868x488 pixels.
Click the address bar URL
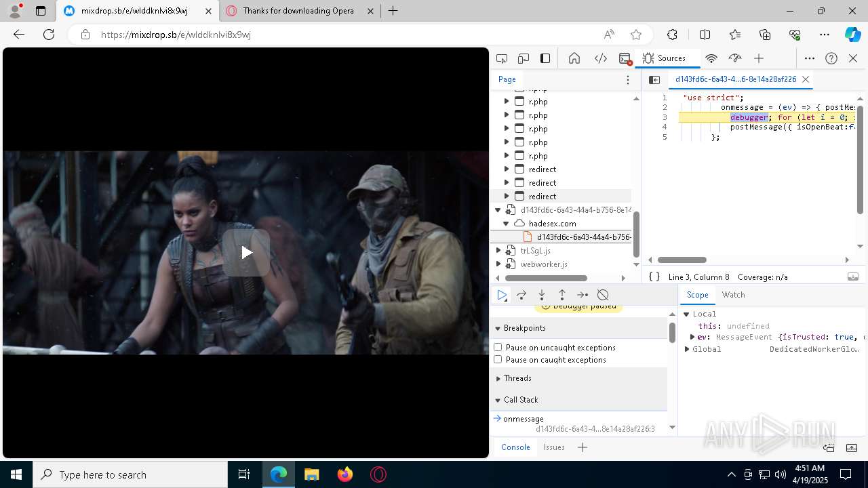tap(176, 35)
